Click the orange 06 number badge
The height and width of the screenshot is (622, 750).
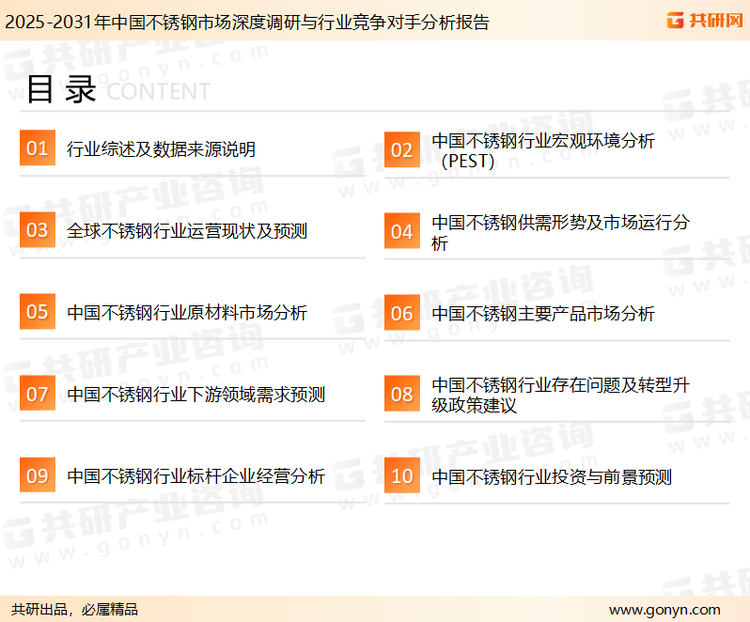coord(402,313)
